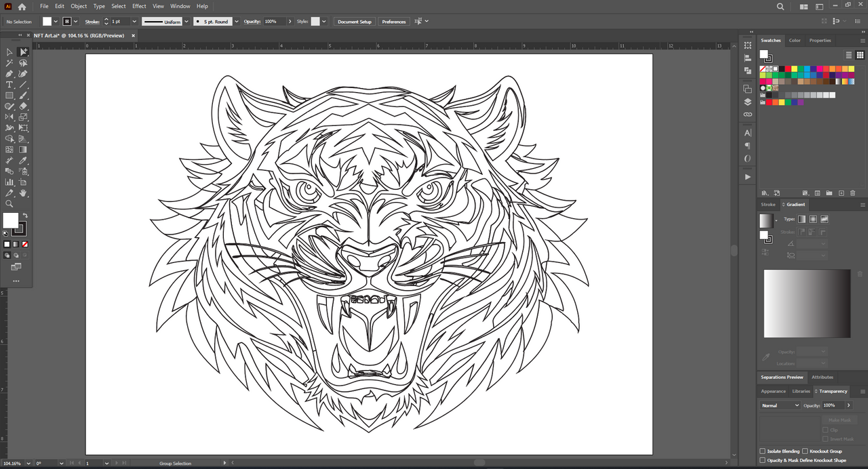Open the Uniform stroke profile dropdown
Screen dimensions: 868x469
point(186,22)
